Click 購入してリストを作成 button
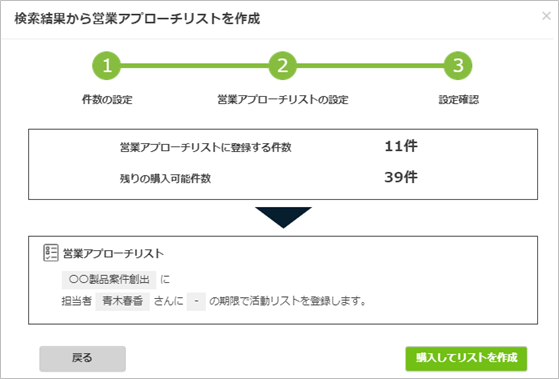The height and width of the screenshot is (379, 559). [x=466, y=358]
